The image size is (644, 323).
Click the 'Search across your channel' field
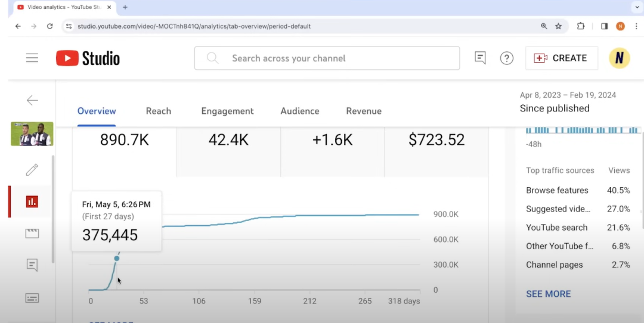coord(334,58)
